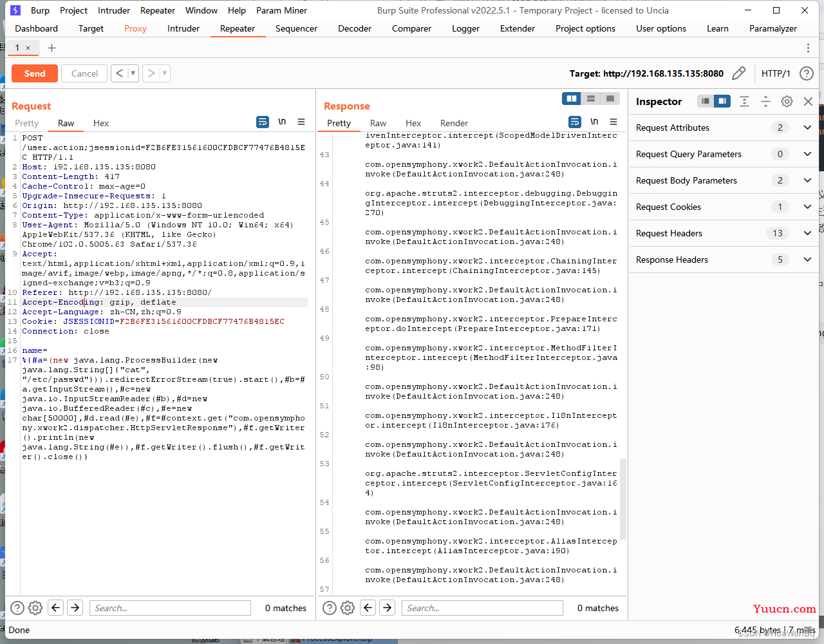
Task: Toggle non-printable characters in Request panel
Action: click(282, 122)
